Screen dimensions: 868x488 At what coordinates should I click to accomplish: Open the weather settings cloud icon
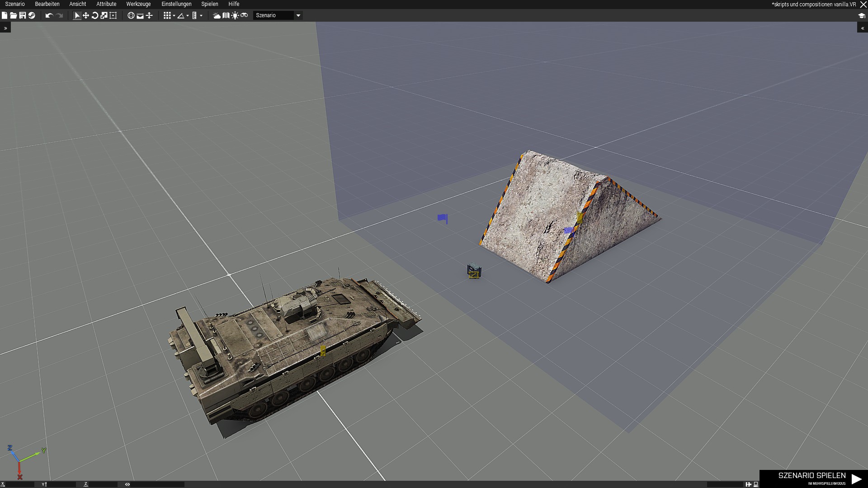pos(217,15)
